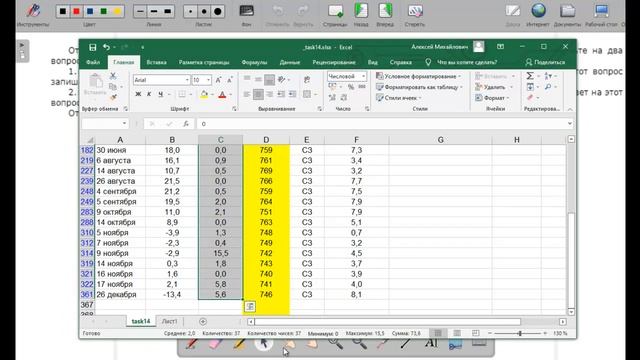
Task: Open the Документы folder icon
Action: pyautogui.click(x=567, y=11)
